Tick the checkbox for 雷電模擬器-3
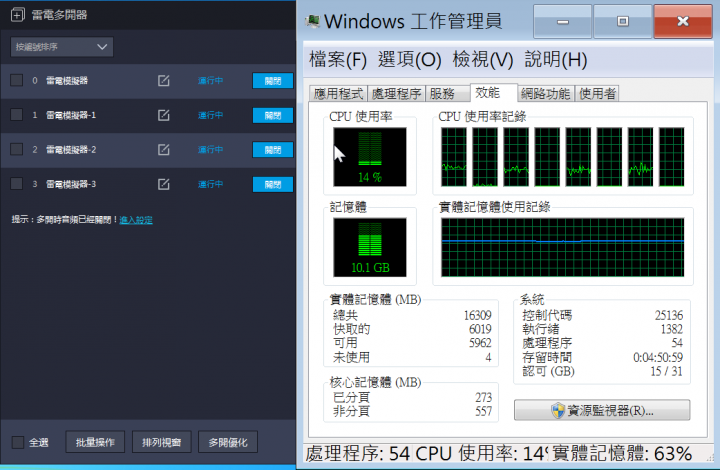Screen dimensions: 720x470 [x=17, y=184]
